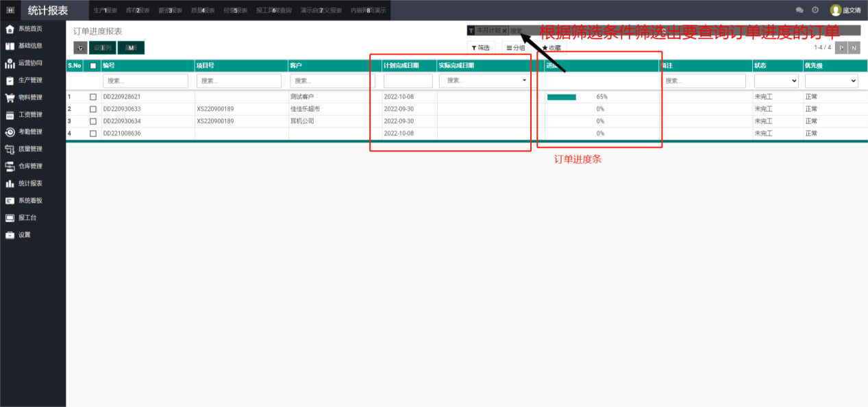Go to 系统首页 home in sidebar

point(30,29)
